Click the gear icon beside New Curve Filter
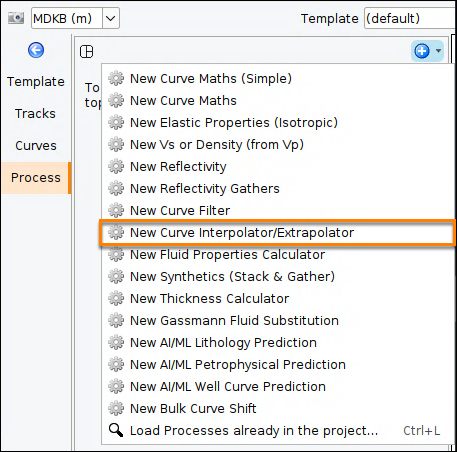Image resolution: width=457 pixels, height=452 pixels. coord(116,210)
